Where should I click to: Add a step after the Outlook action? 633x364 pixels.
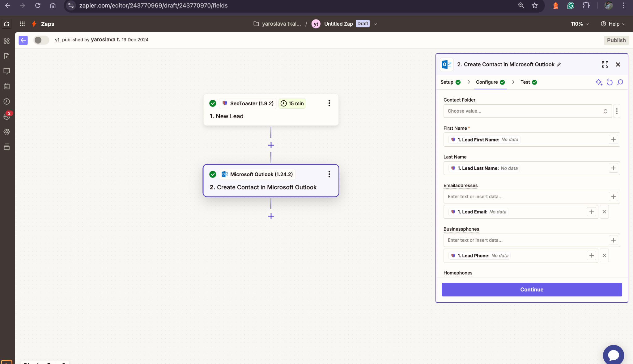(271, 216)
